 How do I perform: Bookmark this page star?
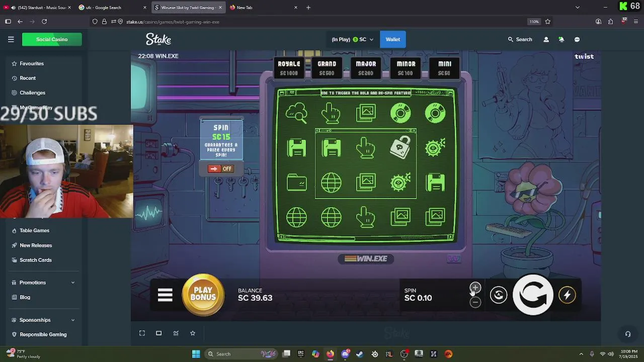click(x=547, y=22)
